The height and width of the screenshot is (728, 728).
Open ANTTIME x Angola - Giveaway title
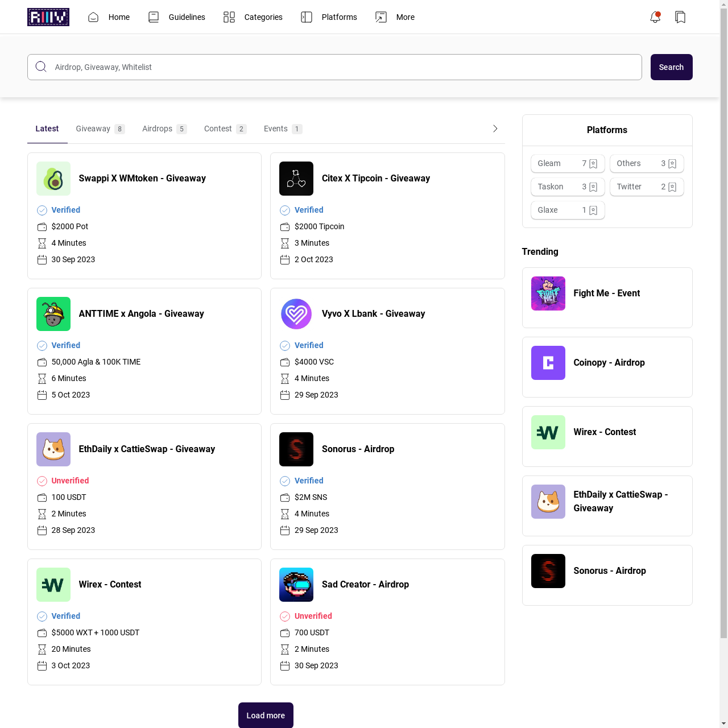(141, 314)
